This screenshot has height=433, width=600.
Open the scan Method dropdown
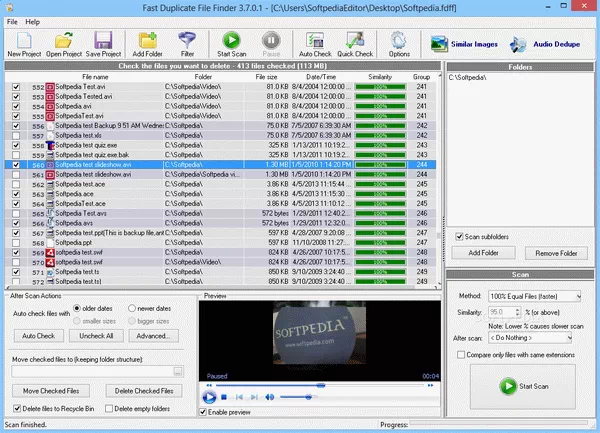click(x=535, y=296)
